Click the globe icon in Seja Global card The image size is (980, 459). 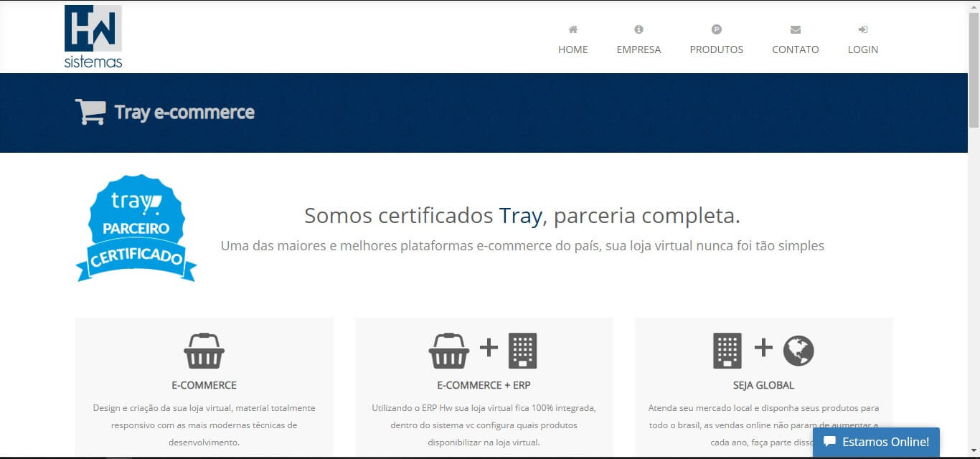pyautogui.click(x=798, y=351)
